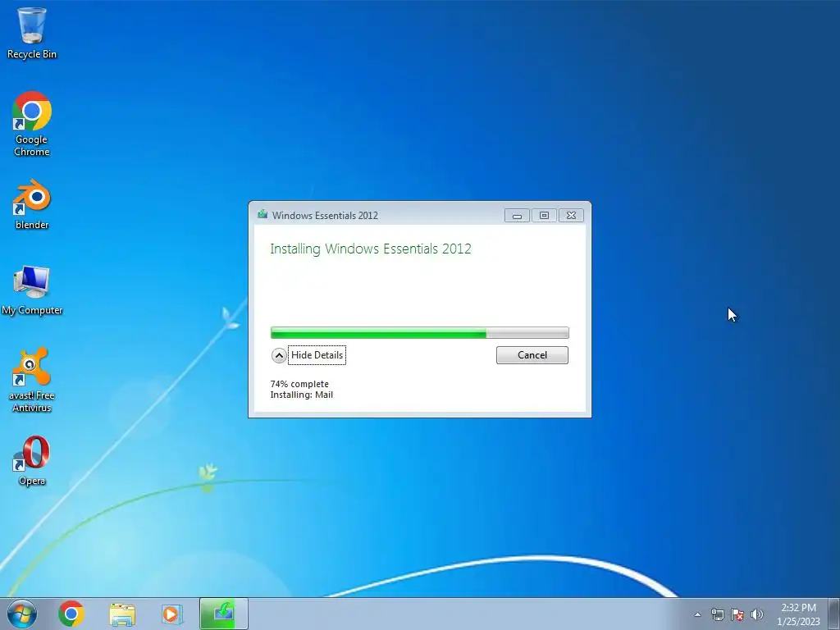Screen dimensions: 840x630
Task: Select the My Computer desktop icon
Action: click(x=32, y=290)
